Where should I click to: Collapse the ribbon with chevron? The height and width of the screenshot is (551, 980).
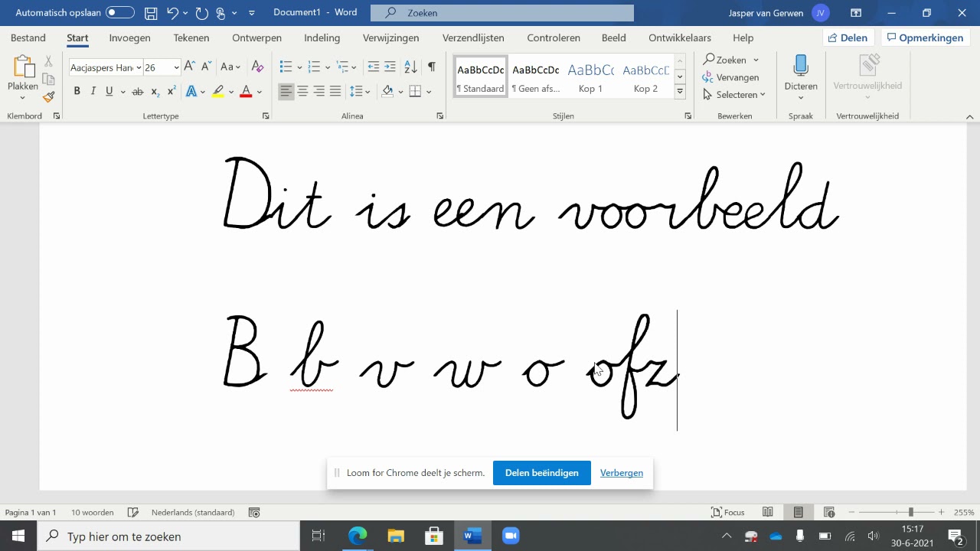tap(969, 117)
